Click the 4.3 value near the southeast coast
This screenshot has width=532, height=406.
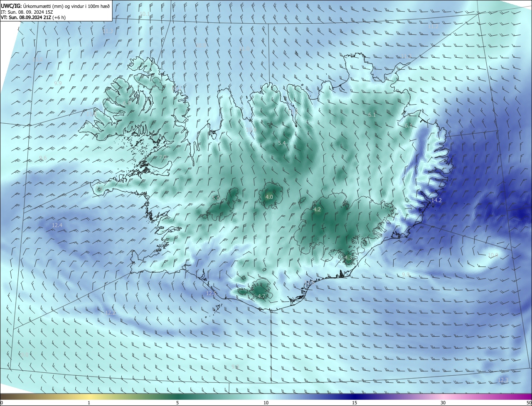tap(348, 257)
